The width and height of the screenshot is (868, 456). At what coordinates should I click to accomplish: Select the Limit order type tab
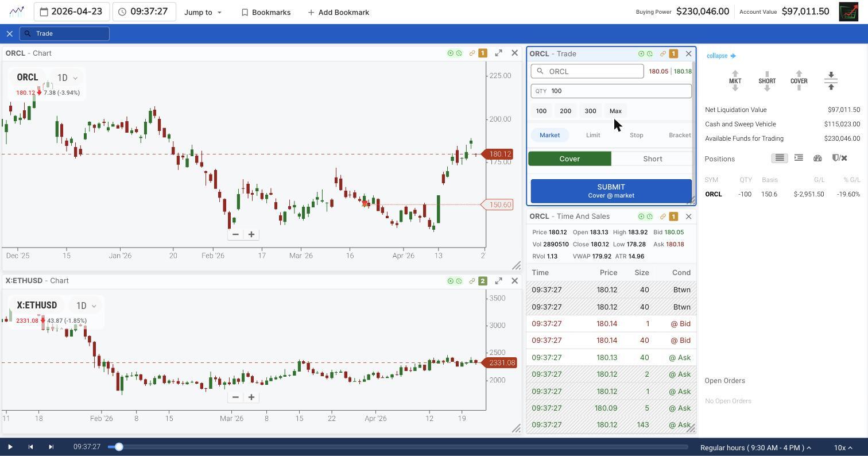[x=593, y=135]
